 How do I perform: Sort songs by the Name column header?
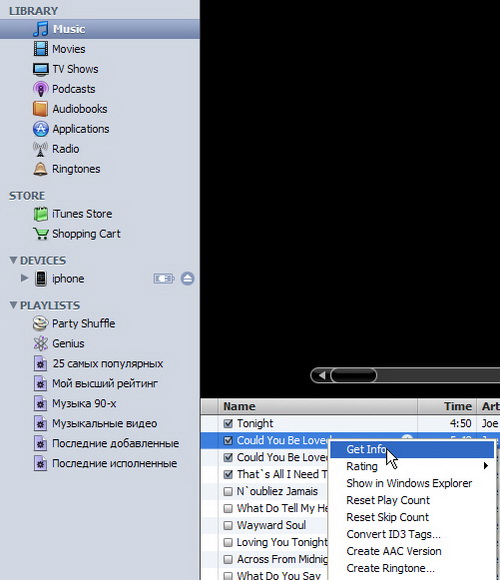[318, 406]
